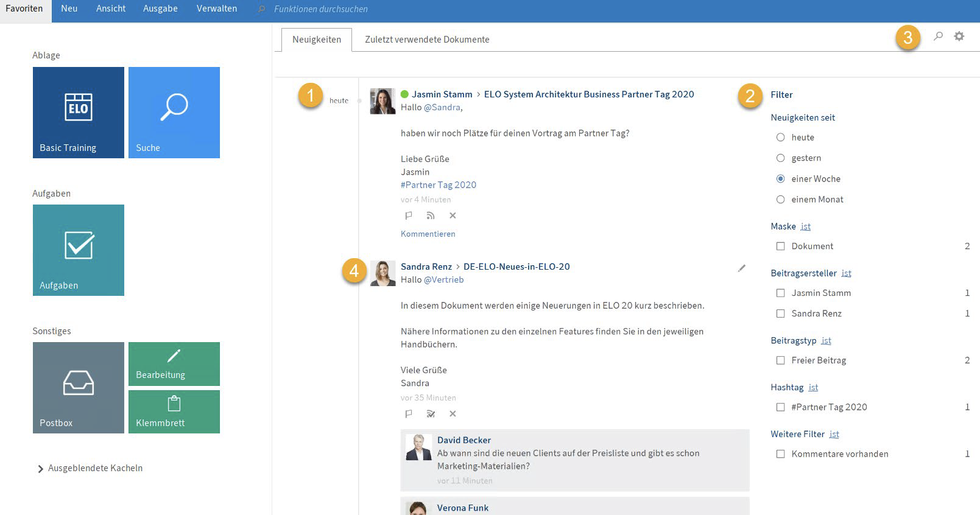Open the Basic Training archive tile

click(x=79, y=113)
